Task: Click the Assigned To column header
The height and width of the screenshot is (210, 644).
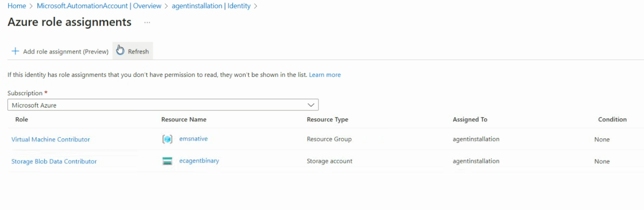Action: tap(470, 119)
